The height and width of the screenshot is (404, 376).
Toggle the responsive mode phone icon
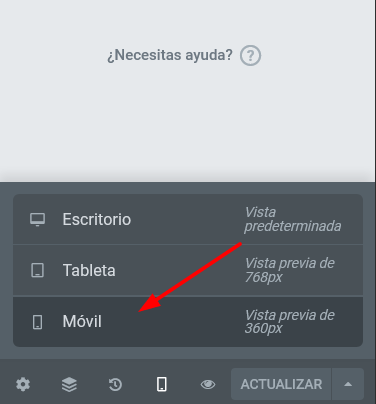(162, 384)
